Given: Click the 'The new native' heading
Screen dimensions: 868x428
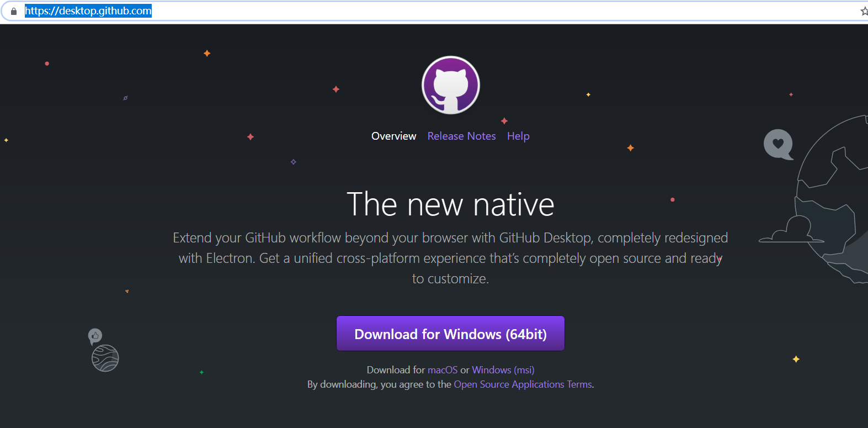Looking at the screenshot, I should click(x=450, y=204).
